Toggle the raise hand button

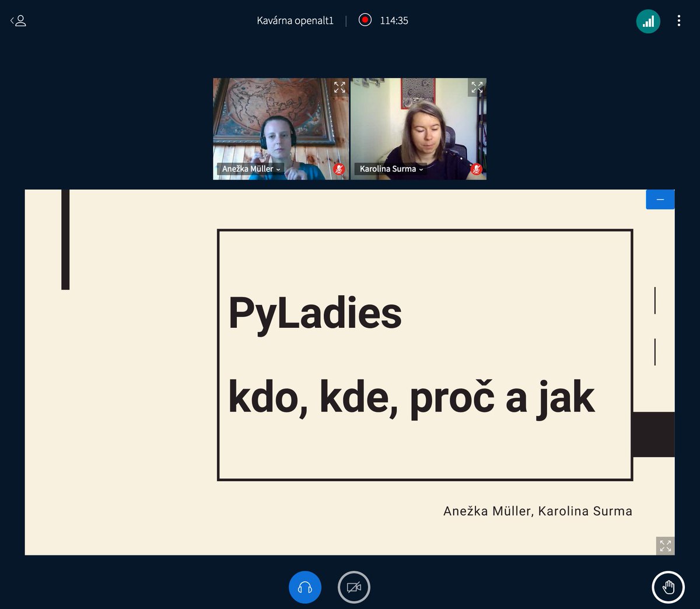coord(668,587)
